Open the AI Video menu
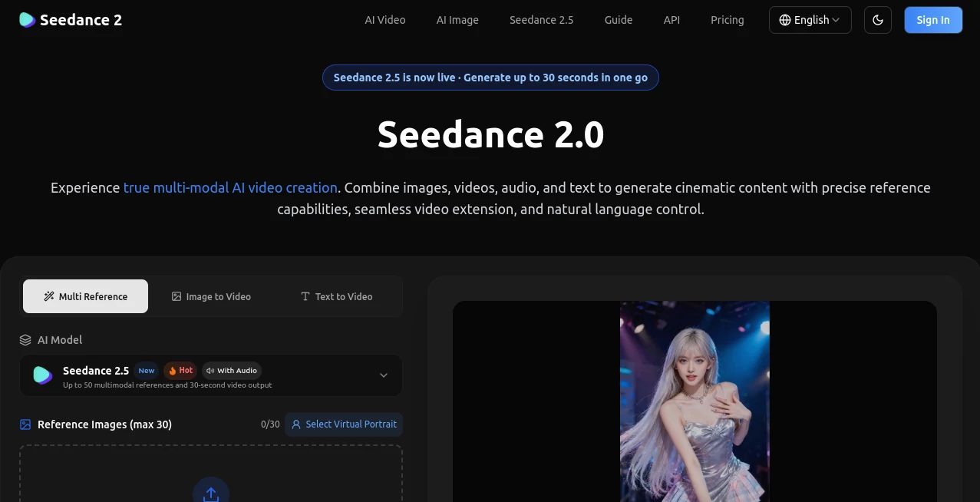This screenshot has width=980, height=502. 385,20
